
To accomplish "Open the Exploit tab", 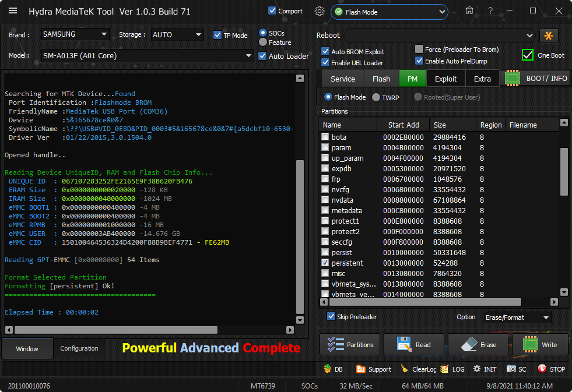I will 445,79.
